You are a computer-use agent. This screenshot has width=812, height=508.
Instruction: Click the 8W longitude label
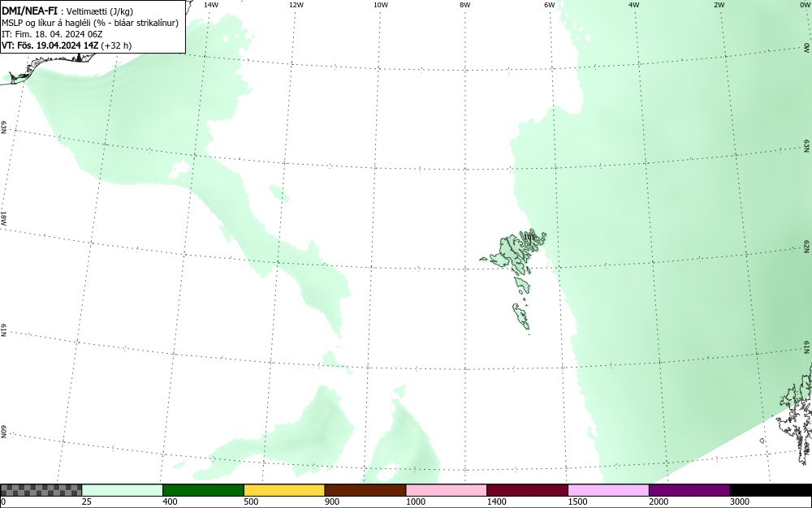(x=465, y=5)
